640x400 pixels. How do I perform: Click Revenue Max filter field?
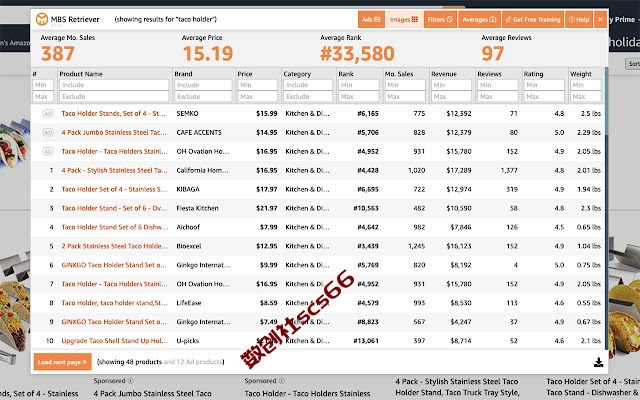(x=451, y=96)
